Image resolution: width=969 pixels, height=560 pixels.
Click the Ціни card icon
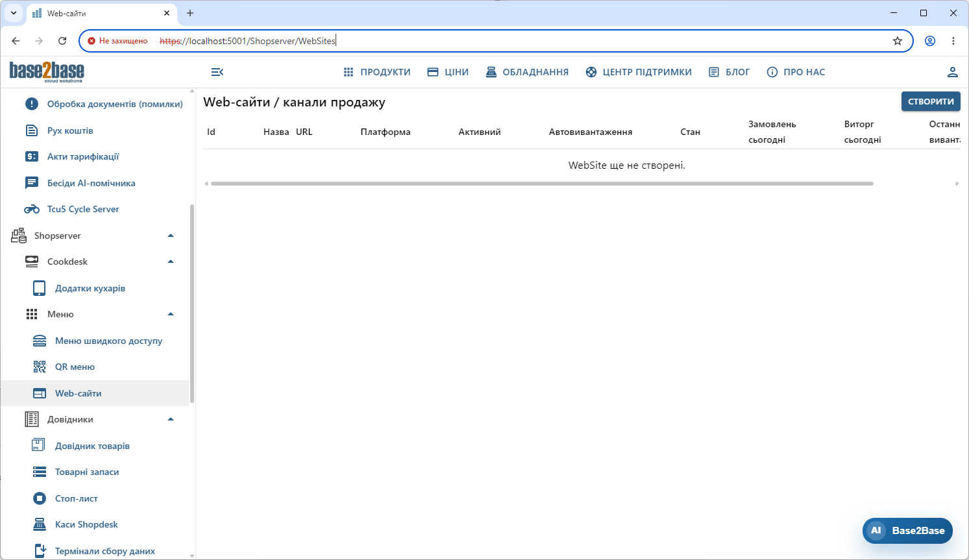[433, 72]
